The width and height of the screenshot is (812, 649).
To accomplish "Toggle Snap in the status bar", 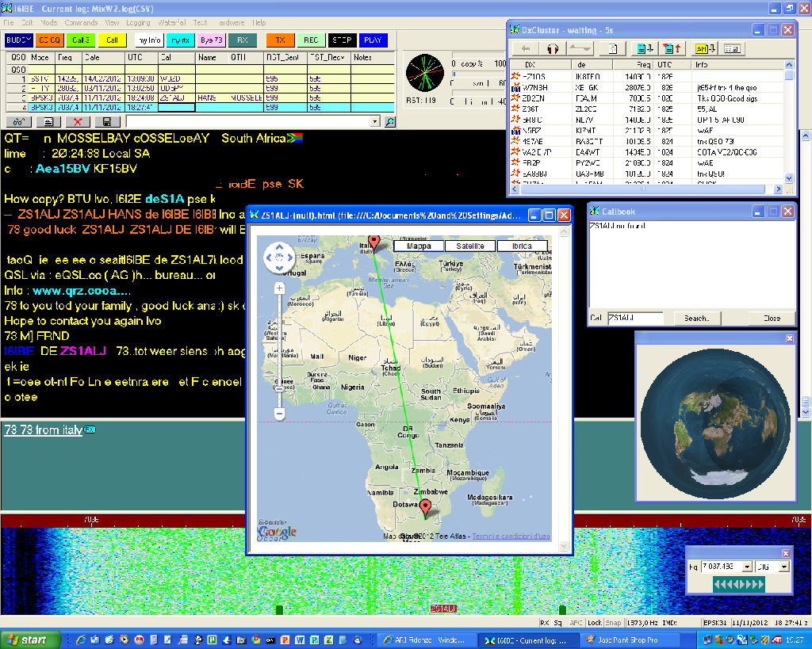I will tap(613, 623).
